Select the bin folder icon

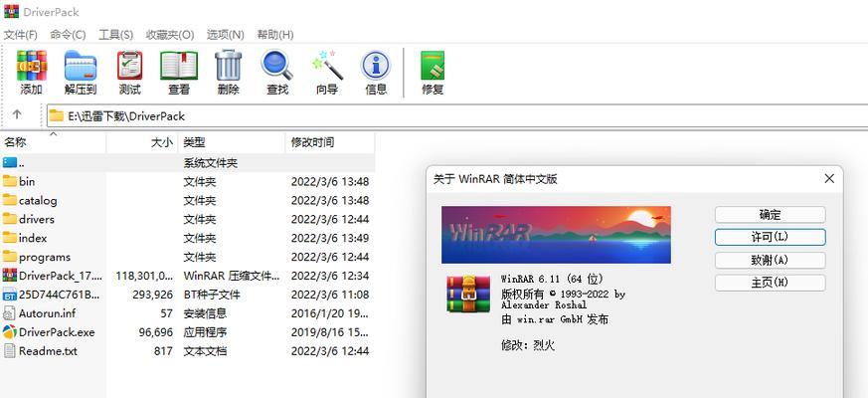[x=10, y=181]
